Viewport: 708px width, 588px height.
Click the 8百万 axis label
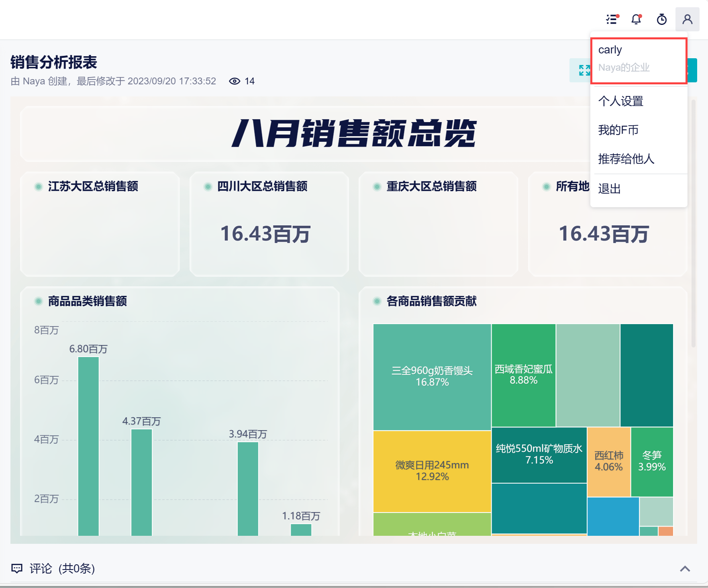pyautogui.click(x=47, y=330)
